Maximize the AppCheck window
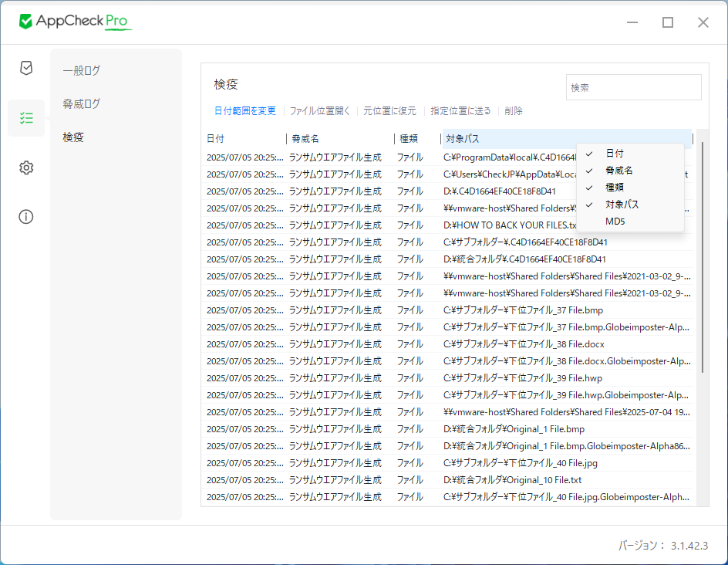The height and width of the screenshot is (565, 728). coord(668,22)
